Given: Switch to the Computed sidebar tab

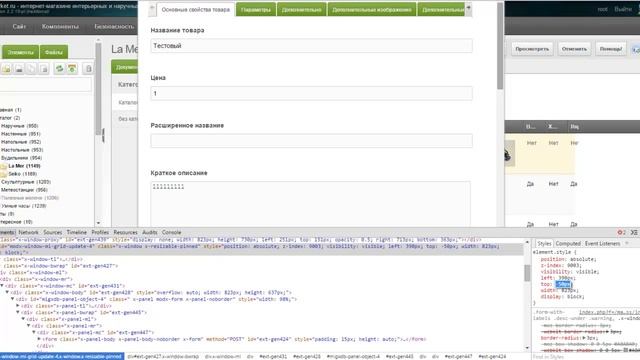Looking at the screenshot, I should tap(568, 244).
